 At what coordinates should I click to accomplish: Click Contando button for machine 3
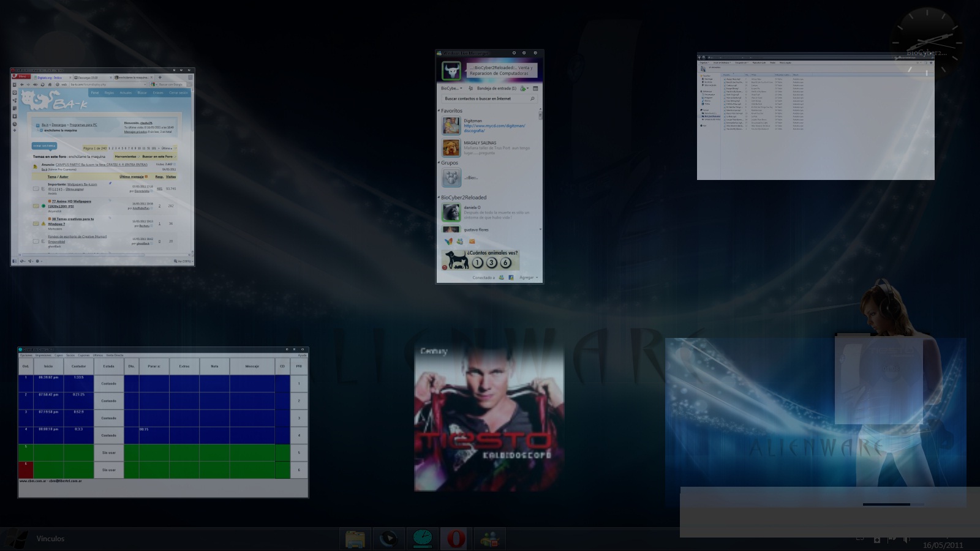[x=108, y=418]
